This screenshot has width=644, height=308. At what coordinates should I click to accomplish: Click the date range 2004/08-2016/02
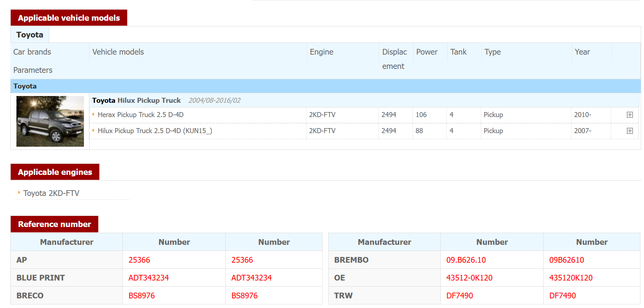pos(214,100)
